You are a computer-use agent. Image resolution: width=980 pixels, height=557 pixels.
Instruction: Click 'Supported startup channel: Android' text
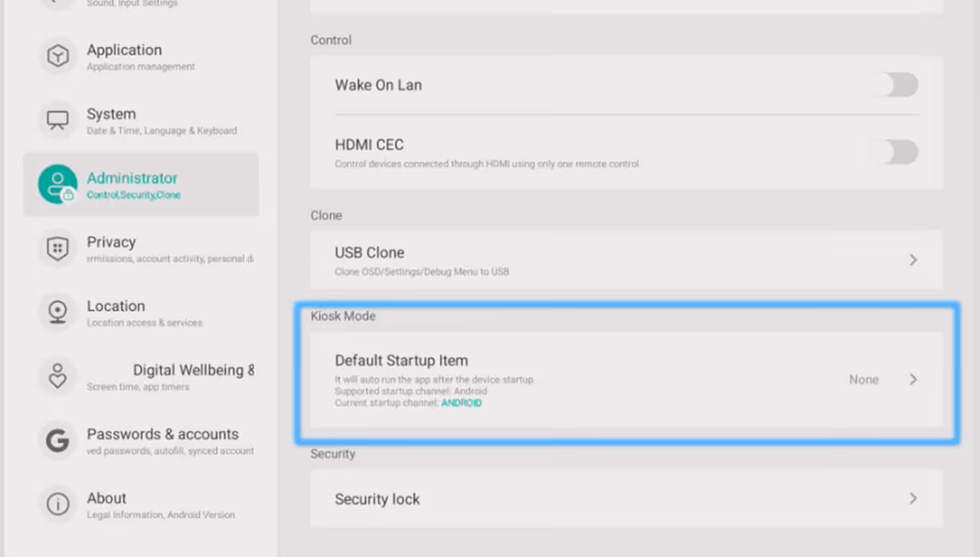[411, 391]
